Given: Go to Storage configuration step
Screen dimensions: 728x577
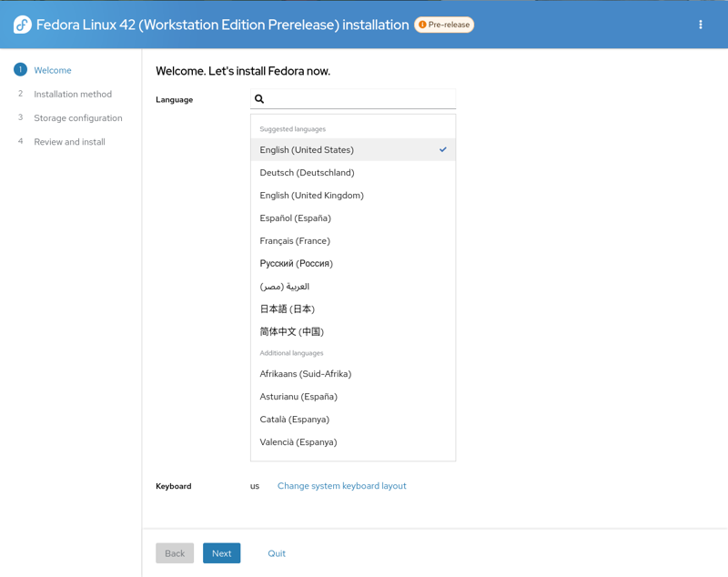Looking at the screenshot, I should click(78, 118).
